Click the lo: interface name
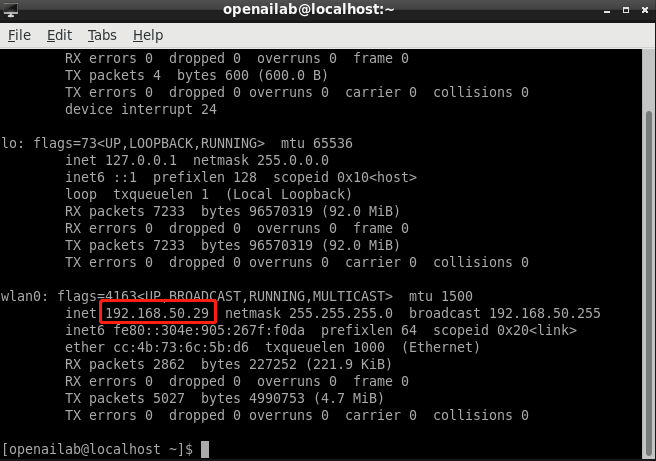 point(13,143)
